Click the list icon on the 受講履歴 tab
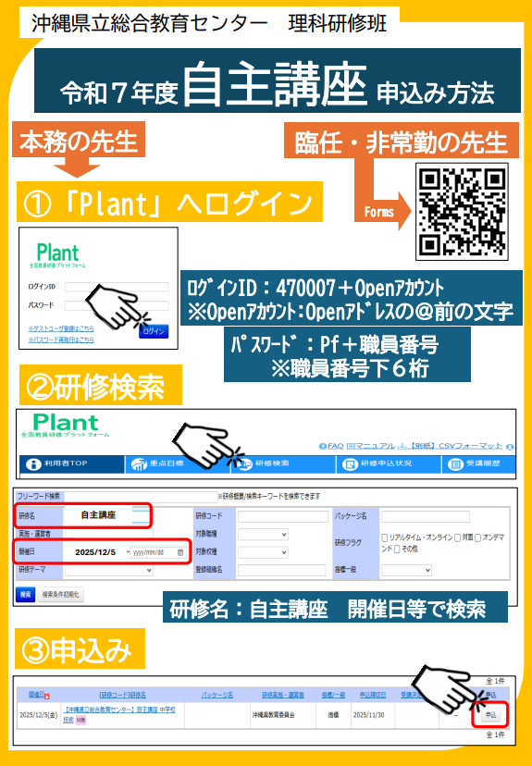Viewport: 532px width, 766px height. (455, 464)
